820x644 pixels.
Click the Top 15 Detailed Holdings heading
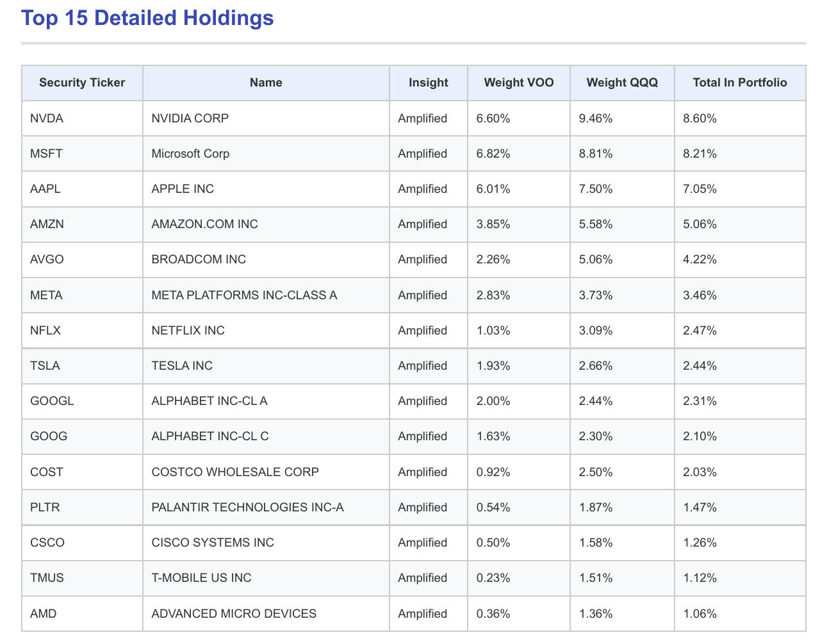[147, 18]
